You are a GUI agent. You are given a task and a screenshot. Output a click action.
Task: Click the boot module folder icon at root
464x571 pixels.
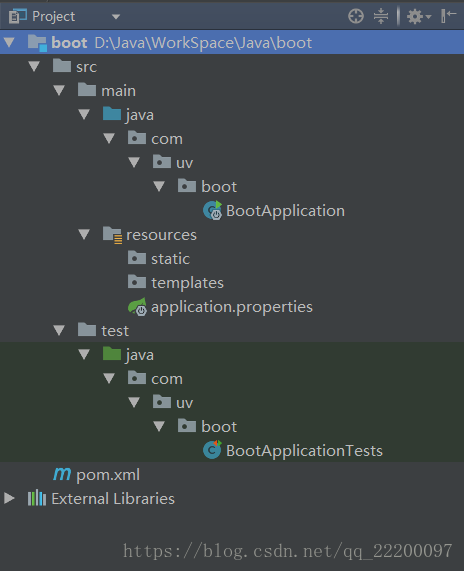tap(37, 43)
